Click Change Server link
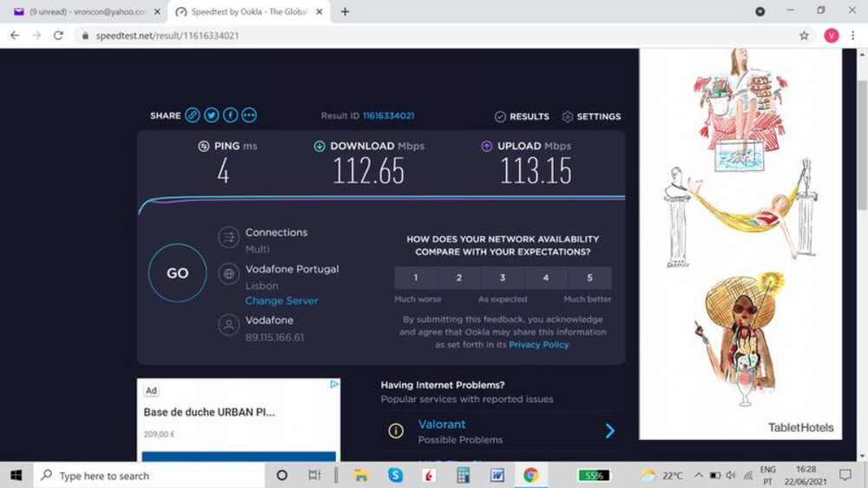Screen dimensions: 868x488 coord(282,300)
